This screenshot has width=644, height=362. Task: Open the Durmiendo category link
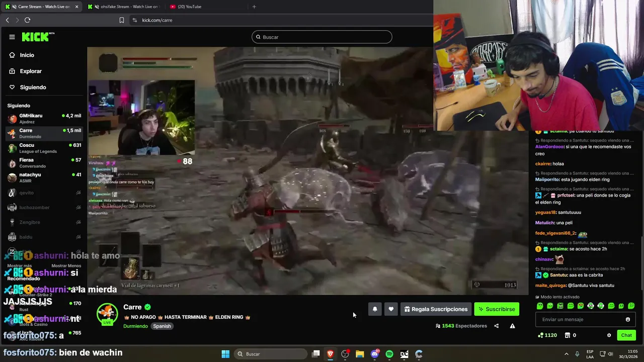coord(135,326)
